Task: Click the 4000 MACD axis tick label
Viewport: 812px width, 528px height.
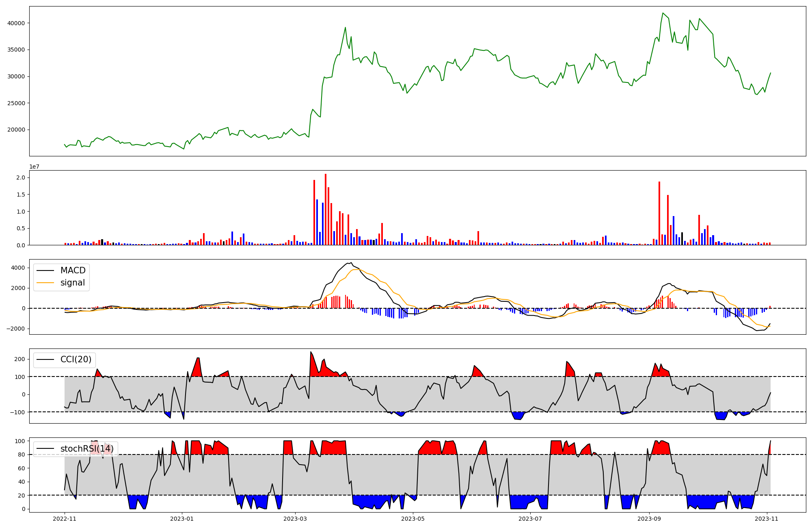Action: point(18,268)
